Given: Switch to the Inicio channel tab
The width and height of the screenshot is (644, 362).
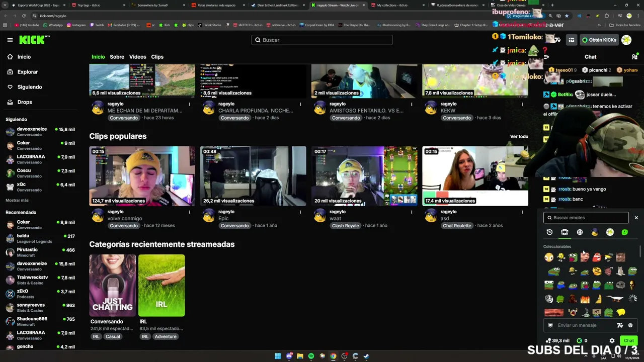Looking at the screenshot, I should pos(98,57).
